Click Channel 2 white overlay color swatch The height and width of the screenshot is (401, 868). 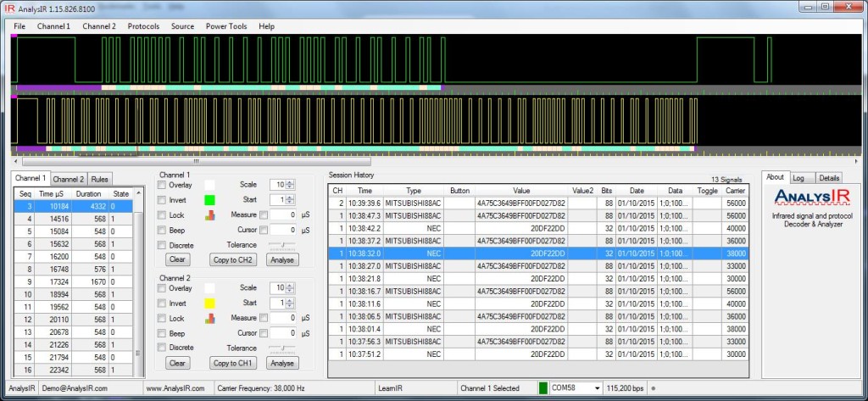click(x=210, y=288)
